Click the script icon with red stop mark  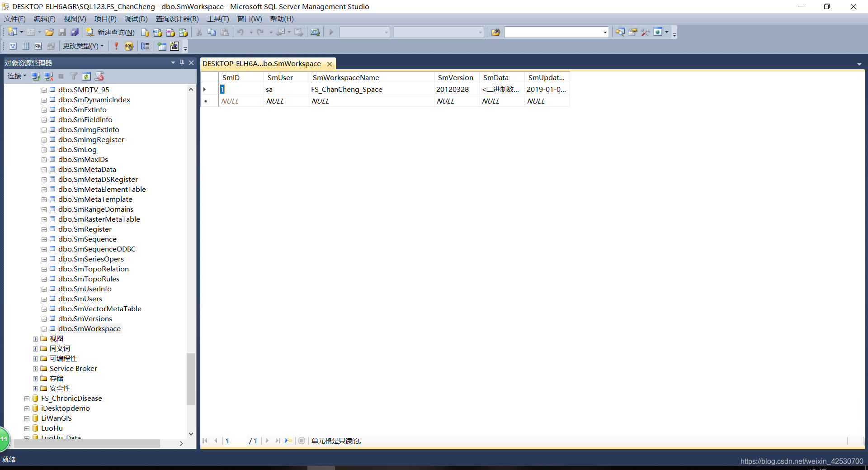pos(99,76)
